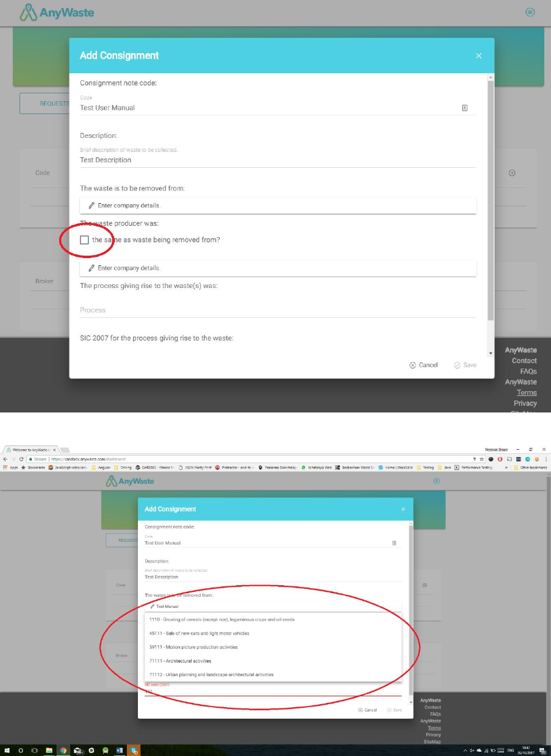Select '71111 - Architectural activities' option
The height and width of the screenshot is (756, 551).
(273, 661)
